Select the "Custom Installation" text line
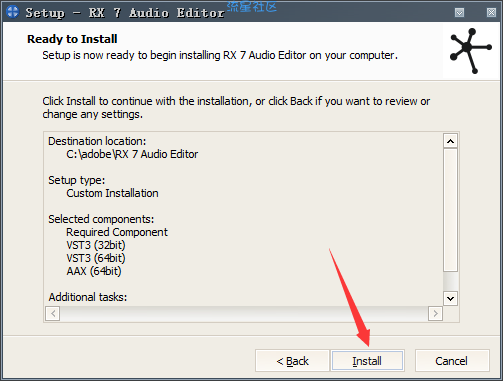 coord(112,193)
